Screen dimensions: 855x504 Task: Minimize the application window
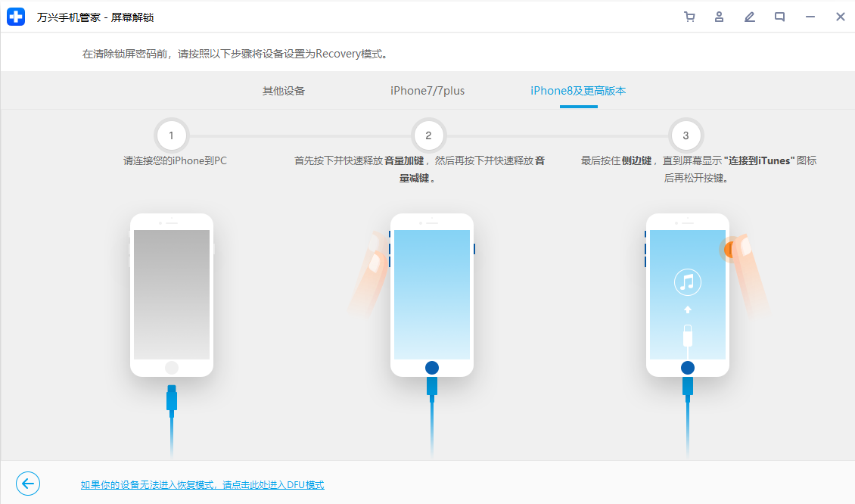(x=810, y=16)
